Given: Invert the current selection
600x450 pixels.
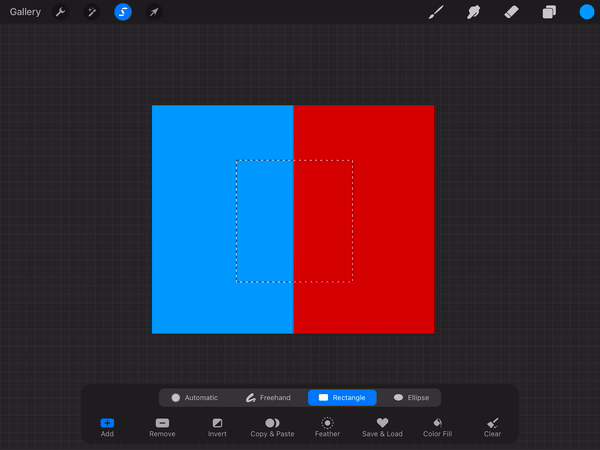Looking at the screenshot, I should pos(217,427).
